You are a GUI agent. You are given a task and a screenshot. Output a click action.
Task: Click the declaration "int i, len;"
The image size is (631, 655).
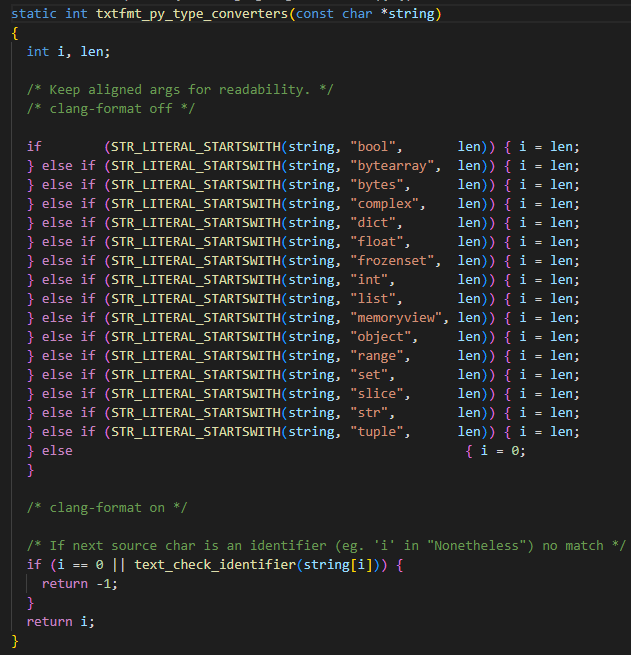(68, 52)
